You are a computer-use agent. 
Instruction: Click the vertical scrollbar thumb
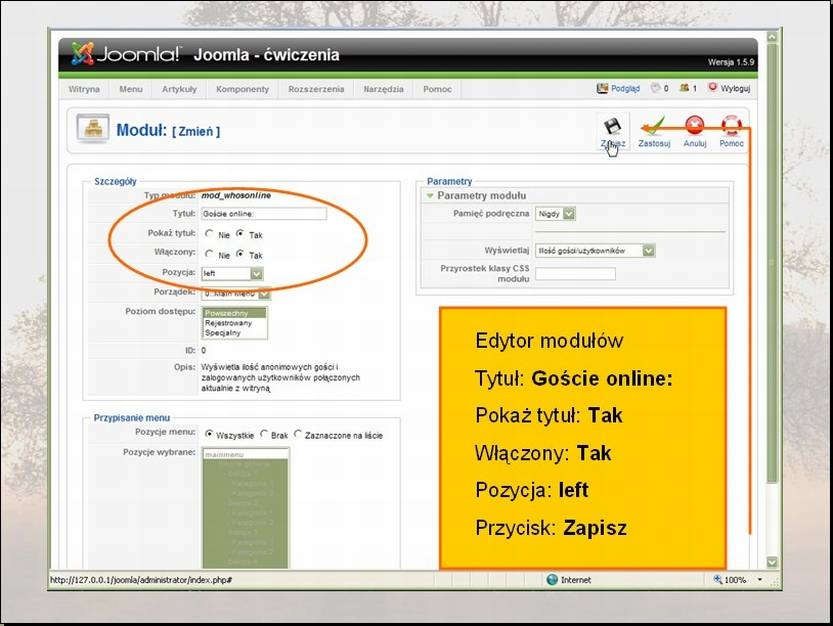tap(772, 263)
